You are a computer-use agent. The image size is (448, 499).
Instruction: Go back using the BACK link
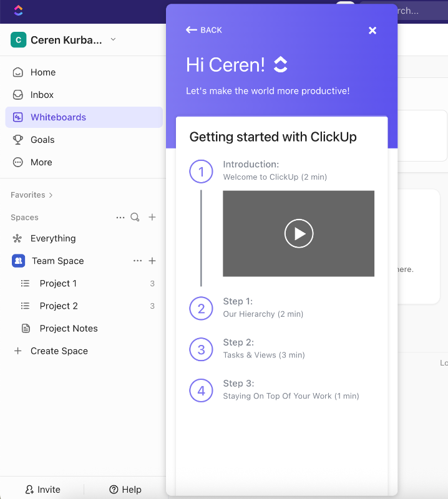coord(204,30)
